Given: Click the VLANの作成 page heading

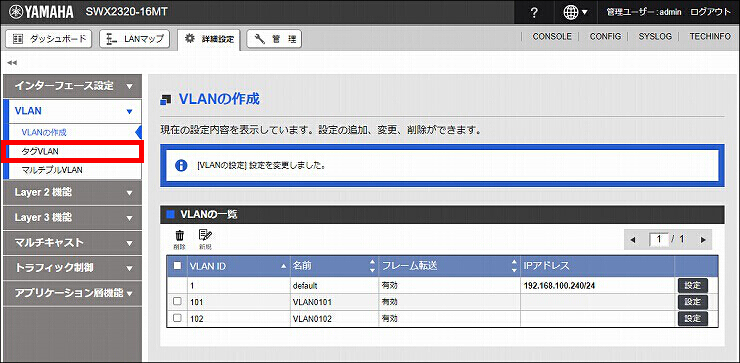Looking at the screenshot, I should [x=219, y=100].
